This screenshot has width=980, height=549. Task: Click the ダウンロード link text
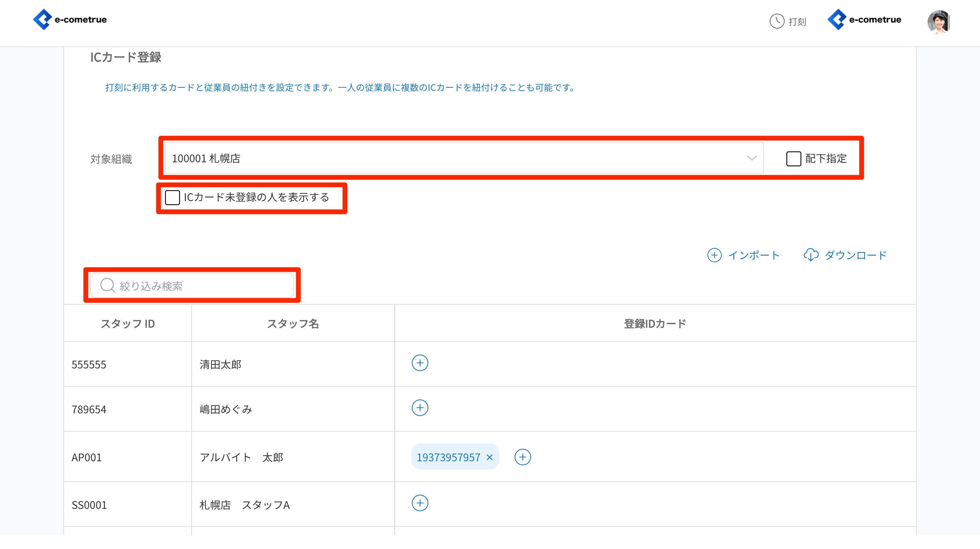[855, 255]
